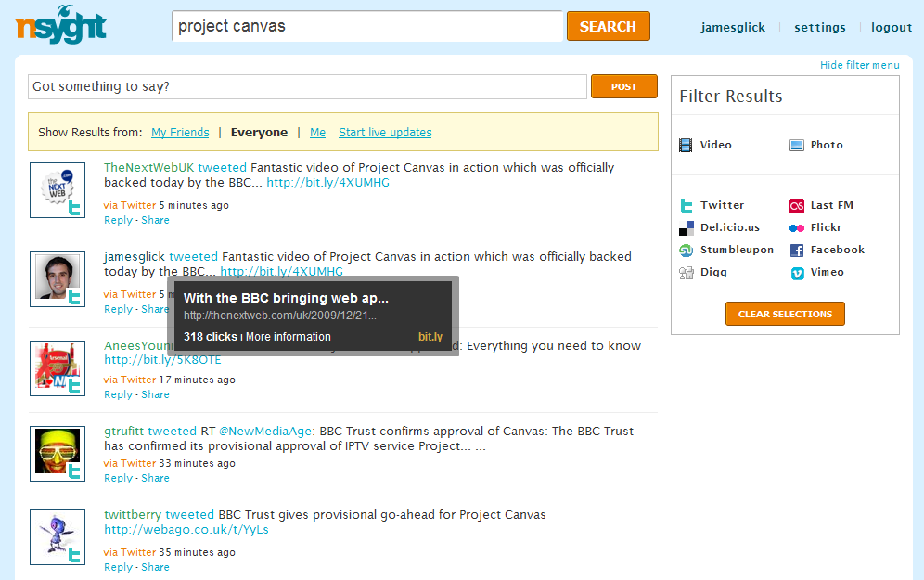Focus the search box containing 'project canvas'
This screenshot has width=924, height=580.
point(367,26)
